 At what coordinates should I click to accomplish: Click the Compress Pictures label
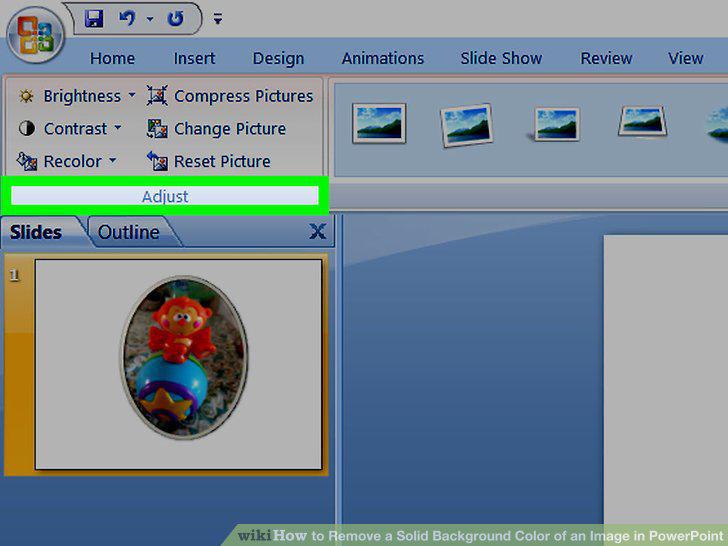coord(244,96)
